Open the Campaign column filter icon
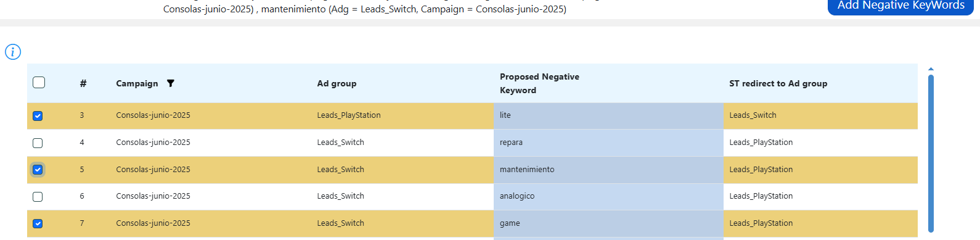 click(171, 83)
